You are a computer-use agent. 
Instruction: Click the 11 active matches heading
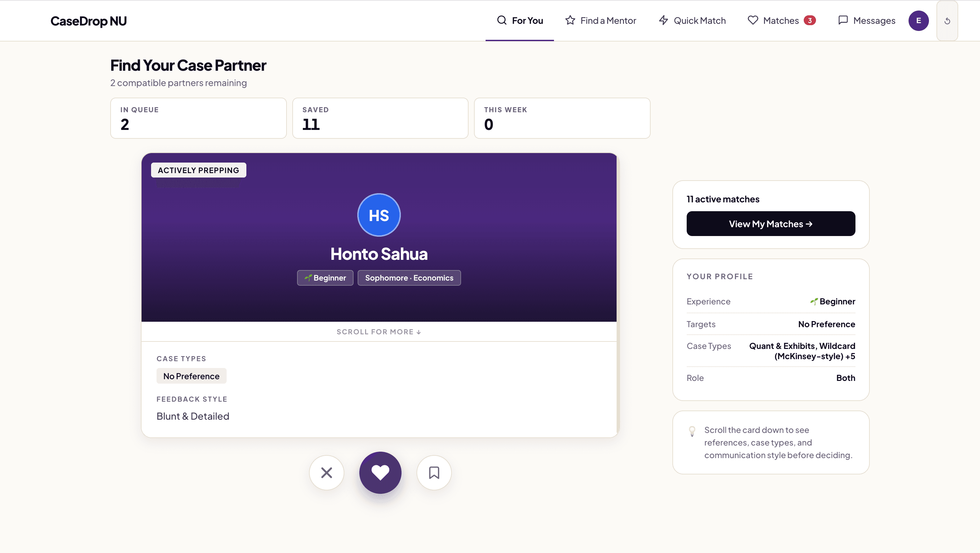tap(723, 199)
